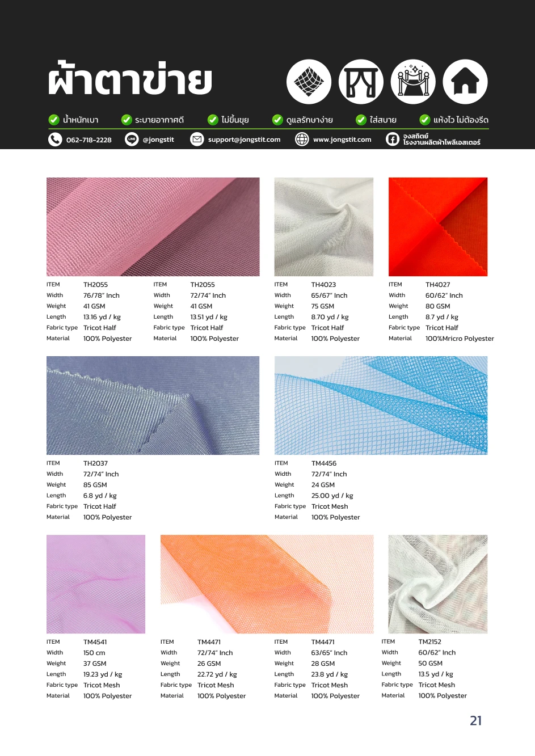535x756 pixels.
Task: Click the weight value 75 GSM
Action: click(323, 306)
